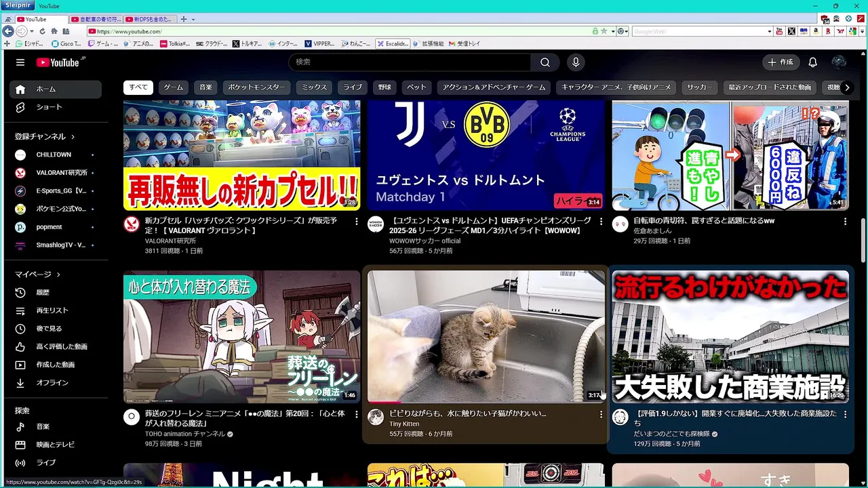
Task: Open ショート in the sidebar
Action: click(x=56, y=107)
